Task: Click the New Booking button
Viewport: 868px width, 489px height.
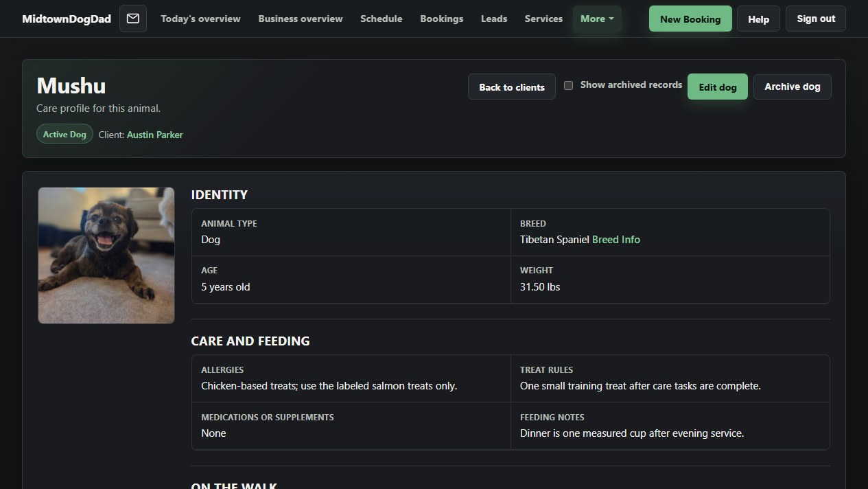Action: pos(690,19)
